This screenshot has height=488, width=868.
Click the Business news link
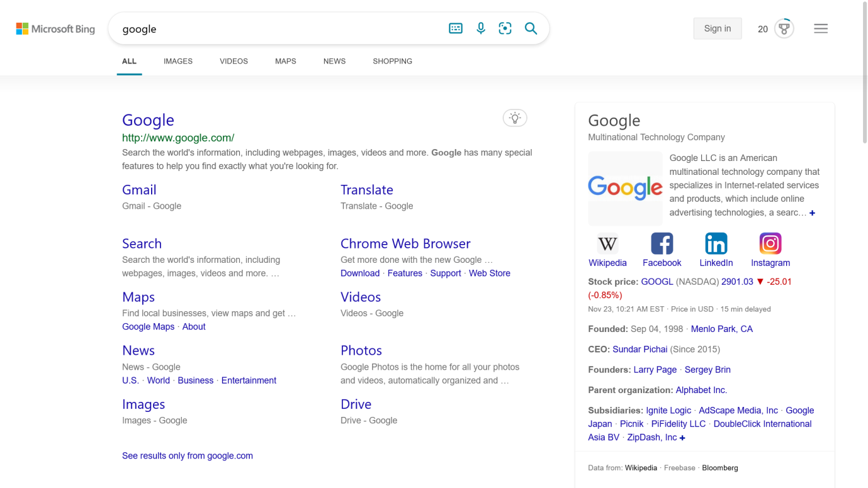tap(195, 380)
